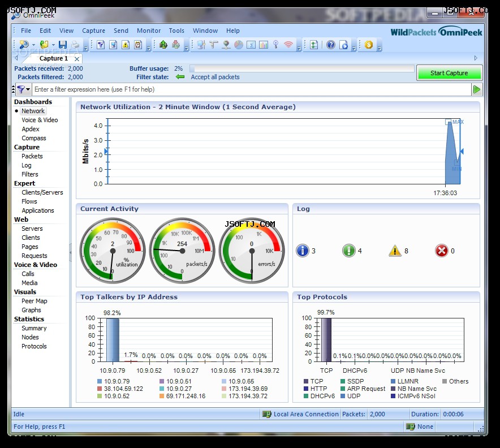
Task: Open the Send menu
Action: click(121, 31)
